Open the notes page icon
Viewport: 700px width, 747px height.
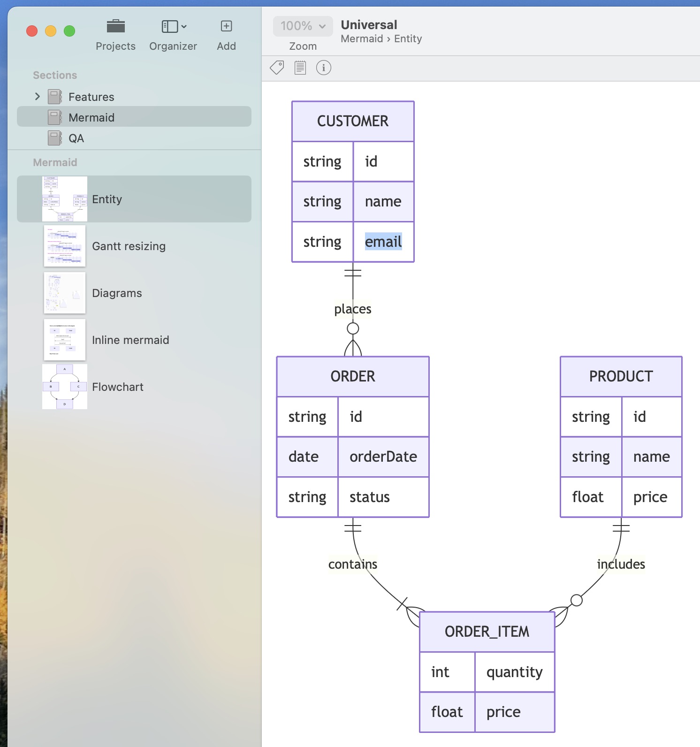point(300,68)
